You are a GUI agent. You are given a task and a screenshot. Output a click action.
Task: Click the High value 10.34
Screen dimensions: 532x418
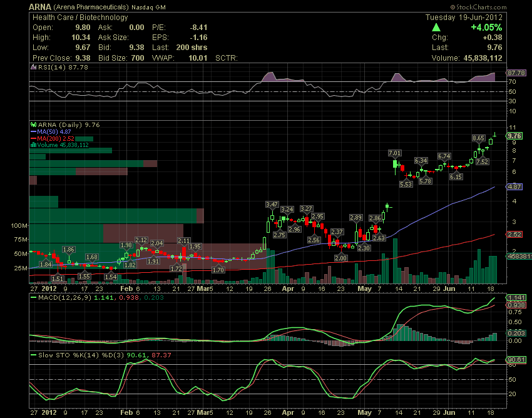tap(81, 38)
